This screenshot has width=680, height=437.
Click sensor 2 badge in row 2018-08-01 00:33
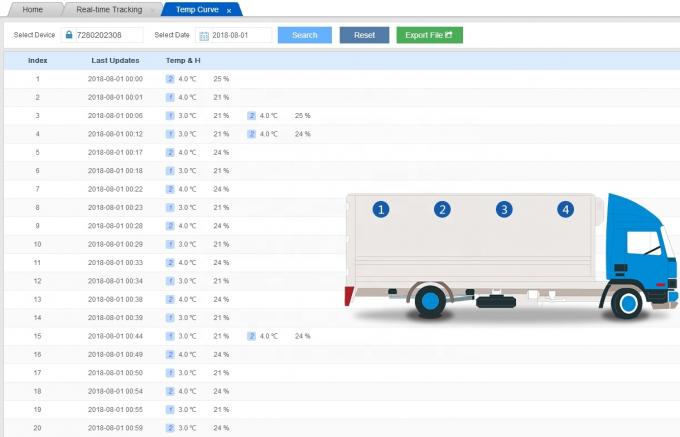point(170,262)
